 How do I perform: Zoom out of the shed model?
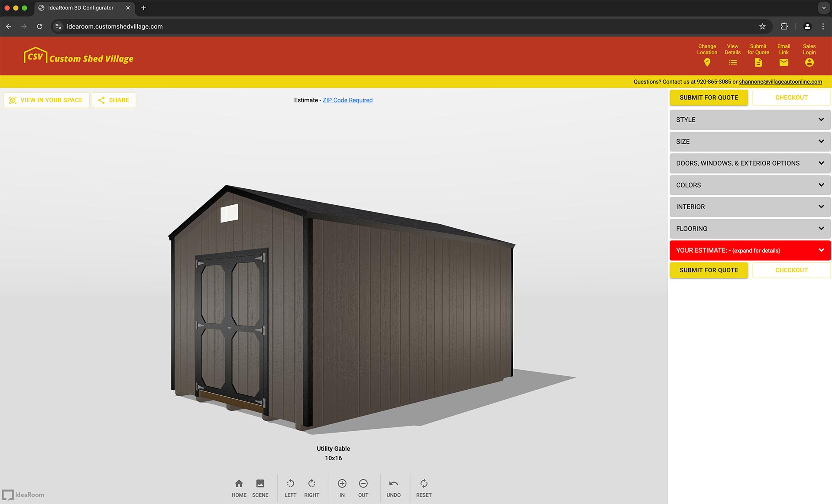[363, 484]
